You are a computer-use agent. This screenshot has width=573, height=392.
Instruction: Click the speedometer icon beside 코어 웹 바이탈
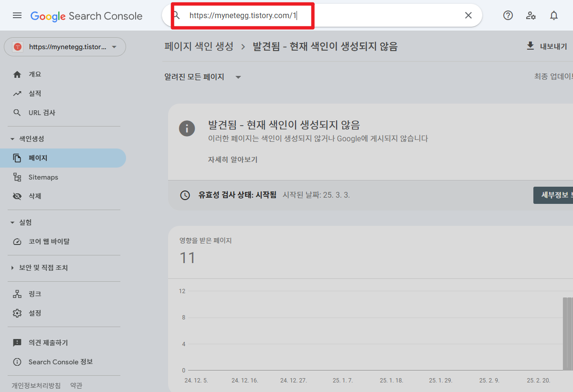click(17, 242)
